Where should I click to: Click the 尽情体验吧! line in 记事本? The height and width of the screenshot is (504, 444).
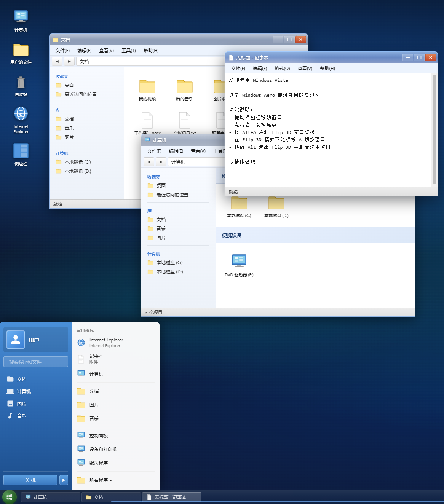[244, 162]
